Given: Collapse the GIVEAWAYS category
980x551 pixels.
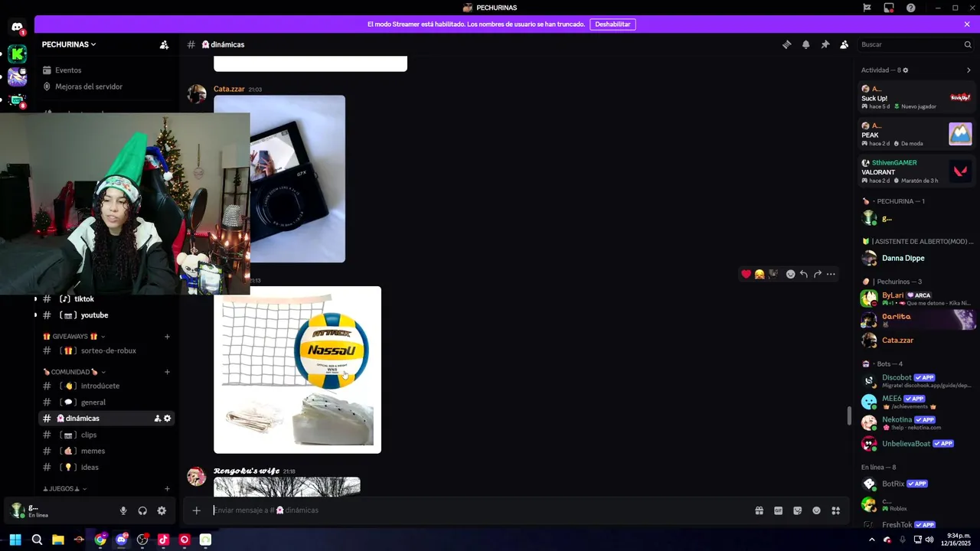Looking at the screenshot, I should tap(73, 337).
